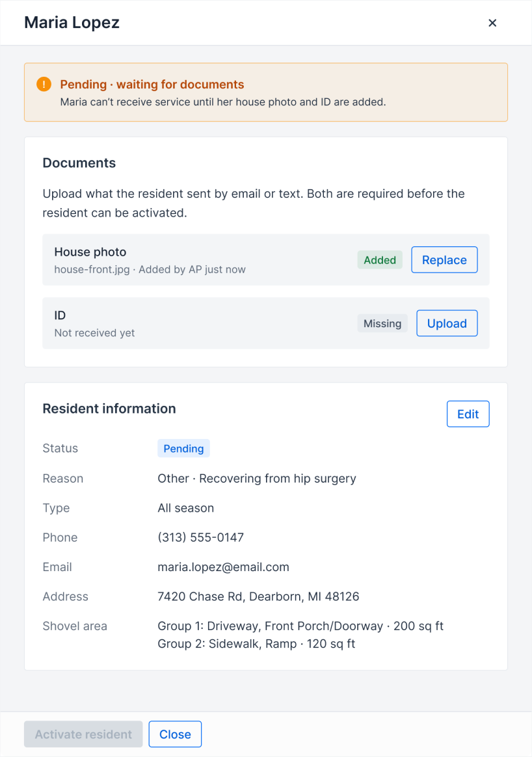Replace the house photo document
The image size is (532, 757).
[444, 259]
